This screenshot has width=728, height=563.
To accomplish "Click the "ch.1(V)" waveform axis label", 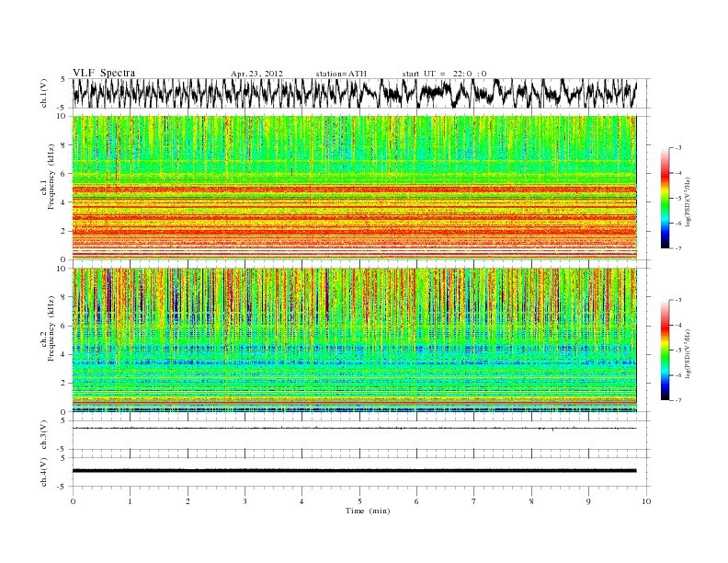I will coord(43,93).
